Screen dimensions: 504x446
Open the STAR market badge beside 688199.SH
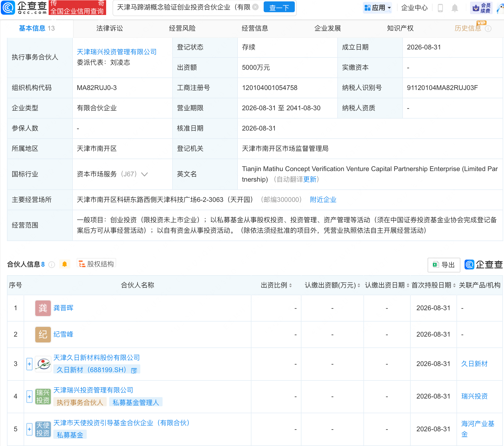pyautogui.click(x=134, y=371)
